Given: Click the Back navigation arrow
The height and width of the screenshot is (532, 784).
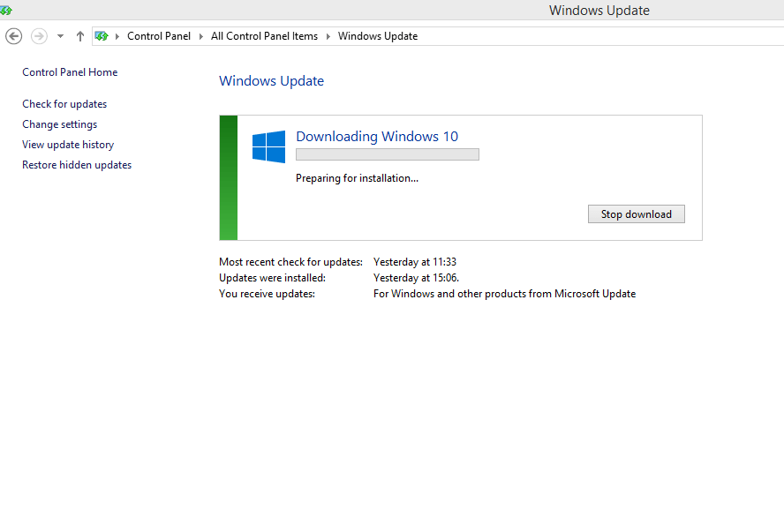Looking at the screenshot, I should (x=13, y=36).
